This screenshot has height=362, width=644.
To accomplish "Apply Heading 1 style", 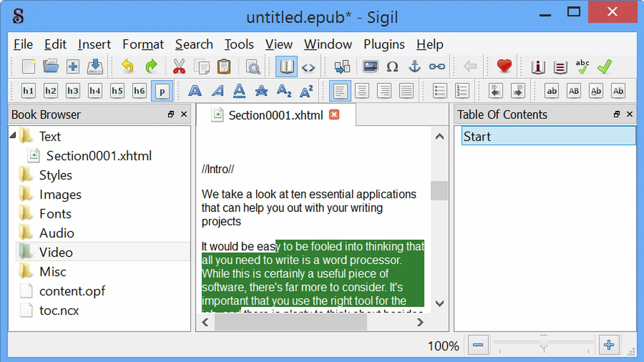I will click(29, 91).
